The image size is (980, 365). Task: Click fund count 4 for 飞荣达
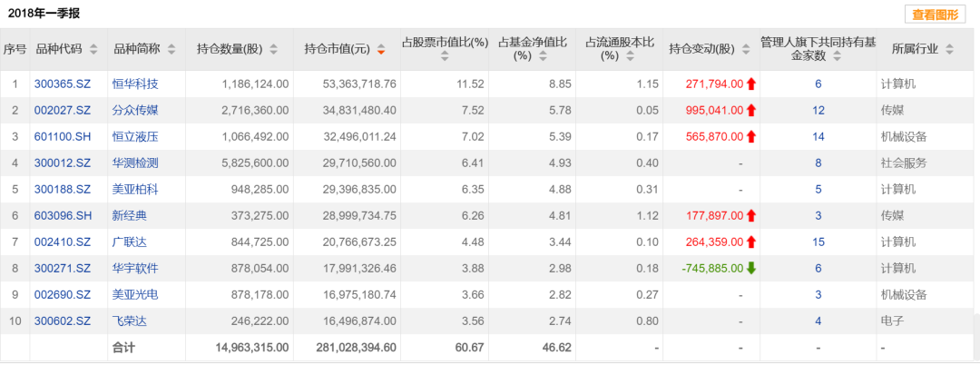(x=818, y=321)
